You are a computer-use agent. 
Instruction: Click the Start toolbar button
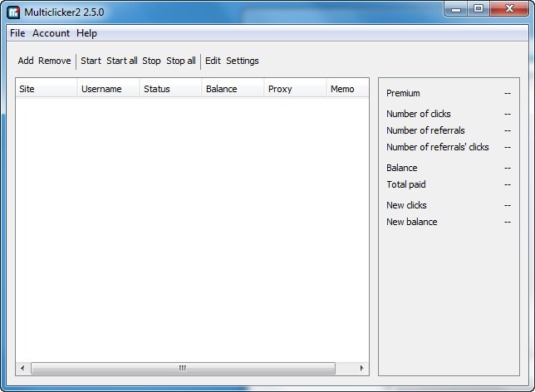[91, 61]
